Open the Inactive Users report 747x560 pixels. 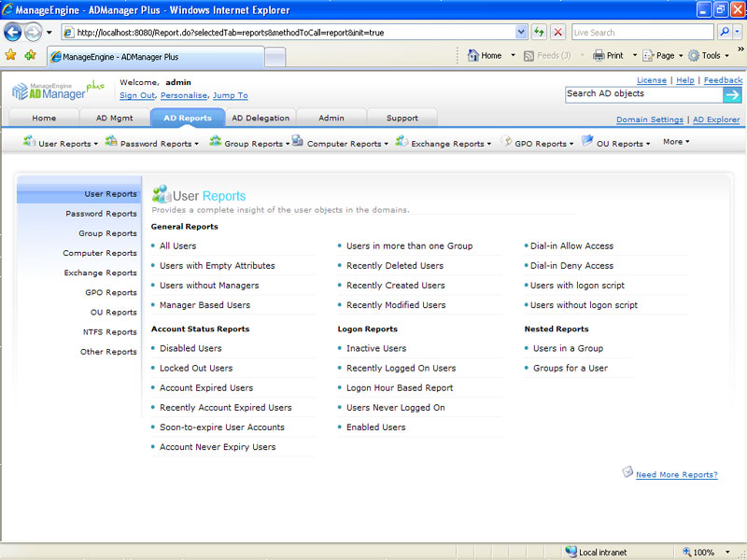coord(376,348)
